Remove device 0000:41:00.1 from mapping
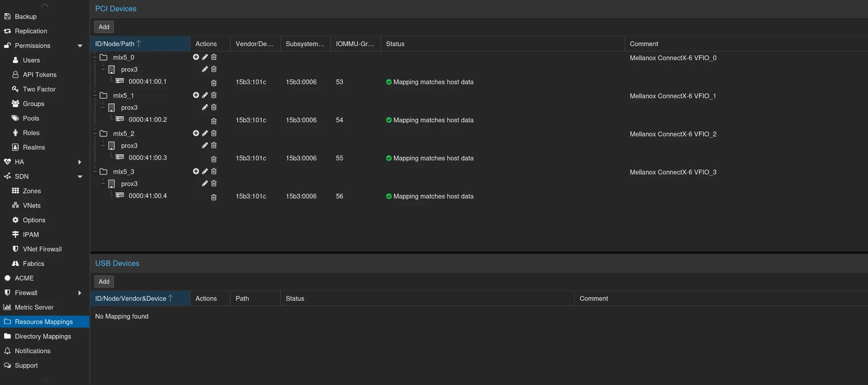Image resolution: width=868 pixels, height=385 pixels. click(214, 83)
